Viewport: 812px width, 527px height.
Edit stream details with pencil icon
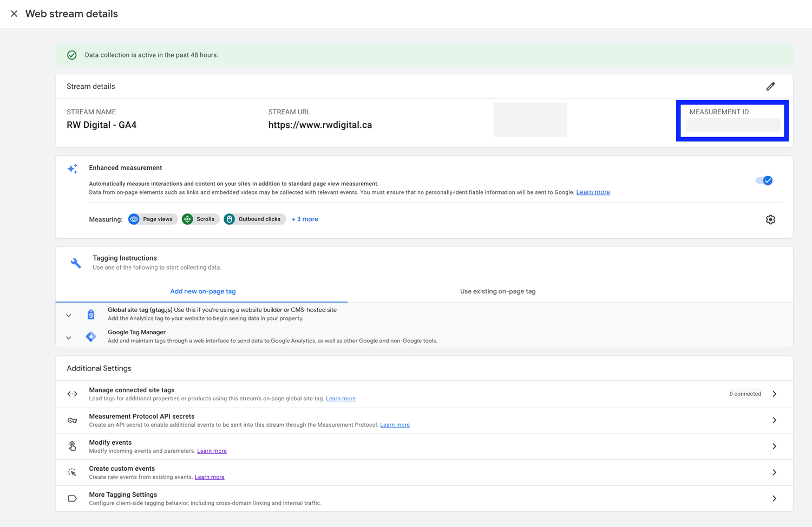coord(770,87)
